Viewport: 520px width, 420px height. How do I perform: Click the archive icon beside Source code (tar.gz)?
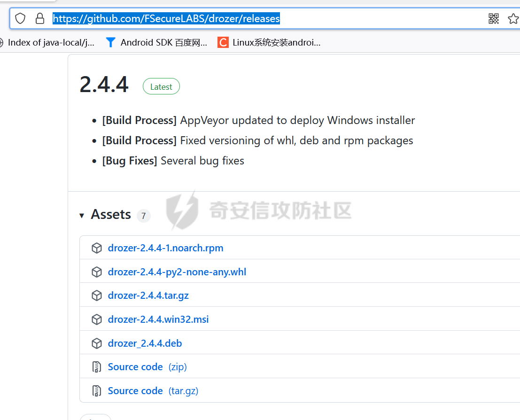click(x=96, y=391)
